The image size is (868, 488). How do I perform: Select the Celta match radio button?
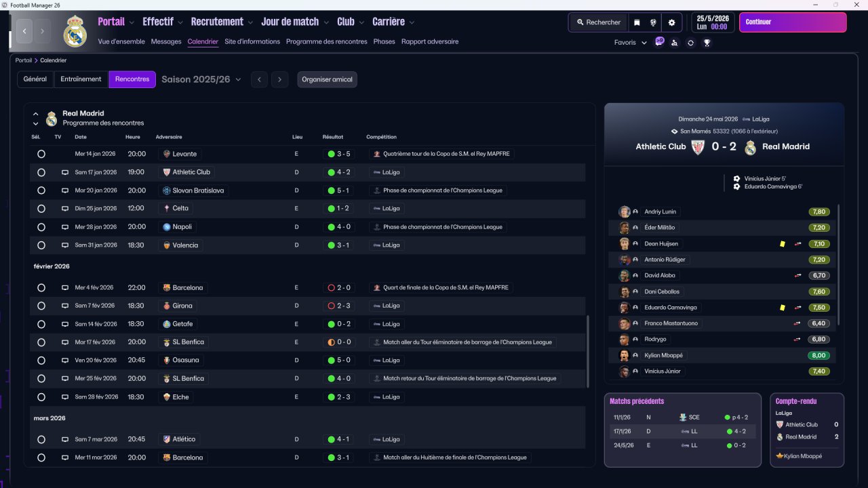pyautogui.click(x=41, y=209)
